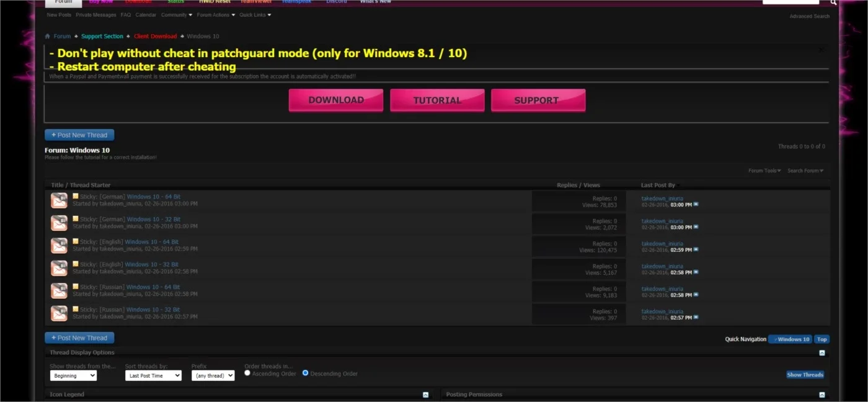Open Support Section breadcrumb link
This screenshot has width=868, height=402.
point(102,36)
